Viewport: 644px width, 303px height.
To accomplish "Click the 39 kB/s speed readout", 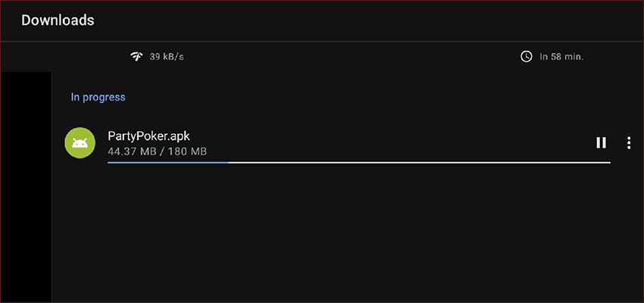I will pyautogui.click(x=167, y=57).
